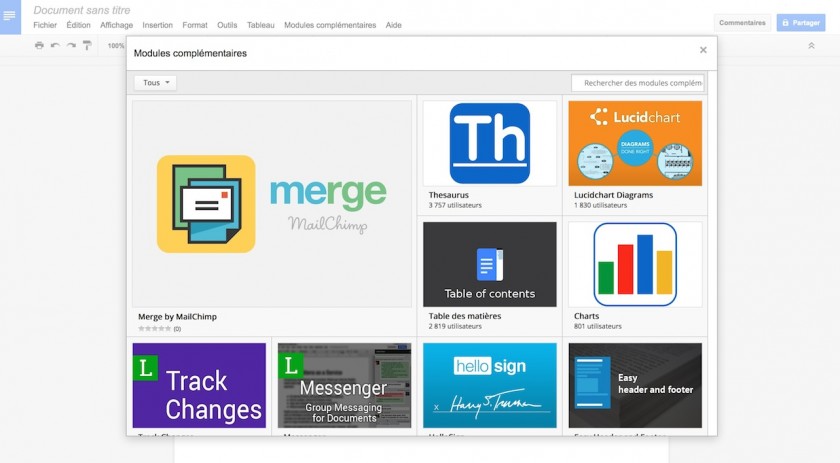Open the Table of contents tile
840x463 pixels.
click(x=490, y=264)
